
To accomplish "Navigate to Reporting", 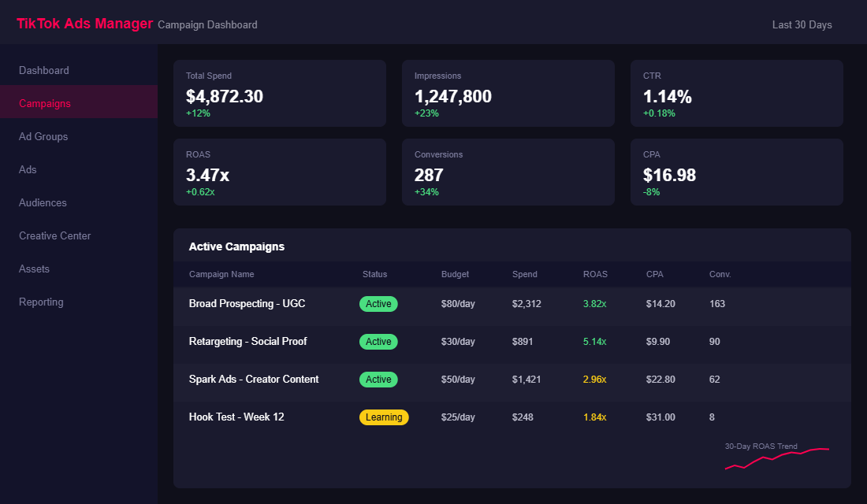I will click(x=41, y=302).
